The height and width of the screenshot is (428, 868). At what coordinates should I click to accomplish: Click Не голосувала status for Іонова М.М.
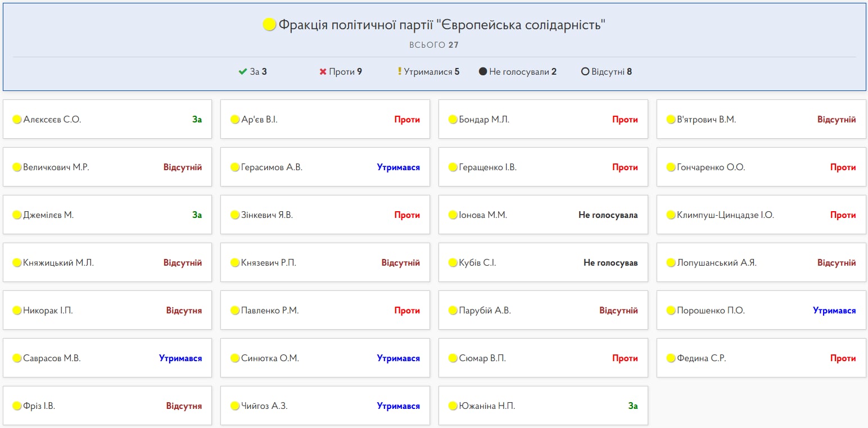click(608, 215)
